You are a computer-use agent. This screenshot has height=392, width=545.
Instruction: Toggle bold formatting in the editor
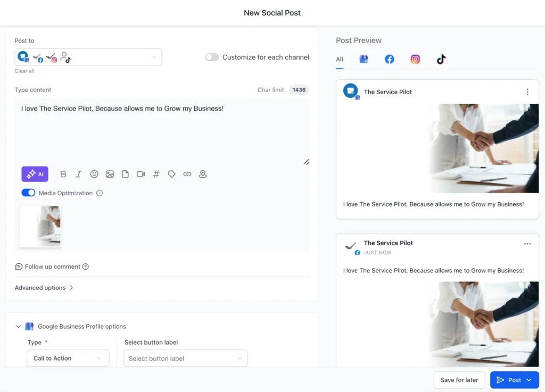pyautogui.click(x=63, y=174)
